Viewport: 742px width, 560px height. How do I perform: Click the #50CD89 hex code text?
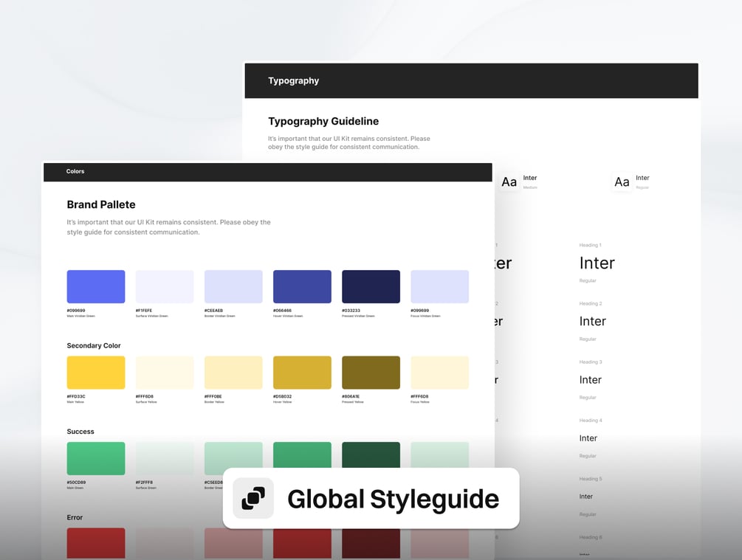pos(76,483)
